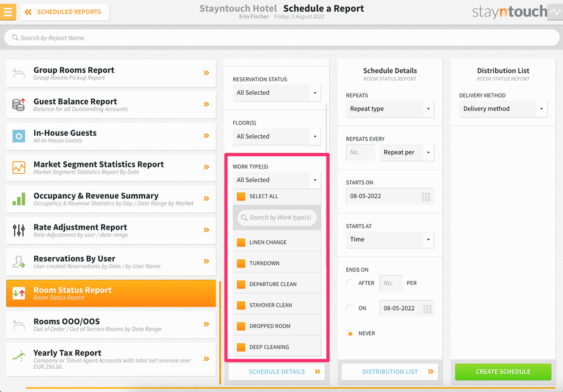This screenshot has width=563, height=392.
Task: Select the Rate Adjustment Report entry
Action: coord(111,230)
